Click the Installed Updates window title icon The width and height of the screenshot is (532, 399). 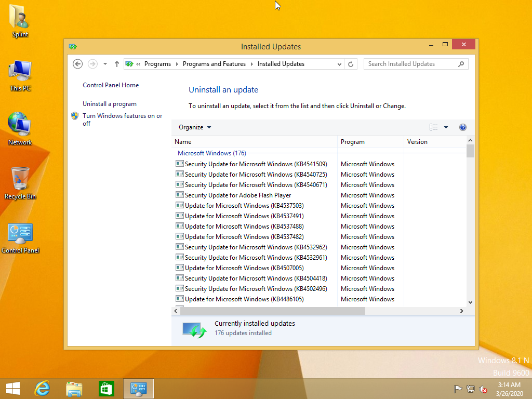pos(73,46)
